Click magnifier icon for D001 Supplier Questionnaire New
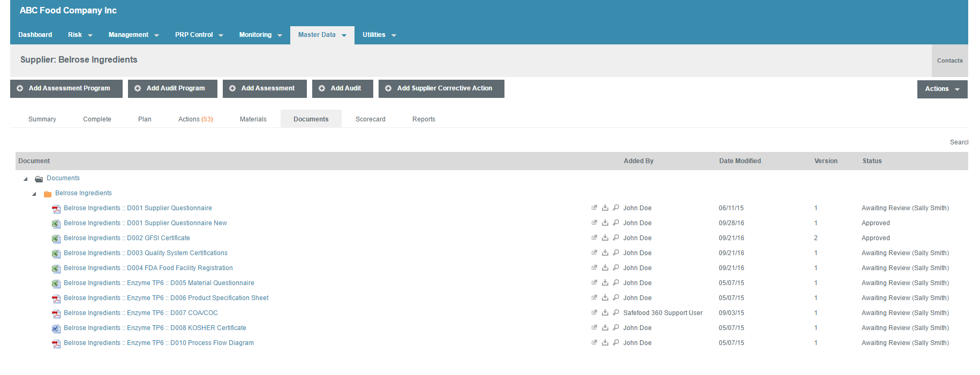Viewport: 980px width, 375px height. point(616,223)
